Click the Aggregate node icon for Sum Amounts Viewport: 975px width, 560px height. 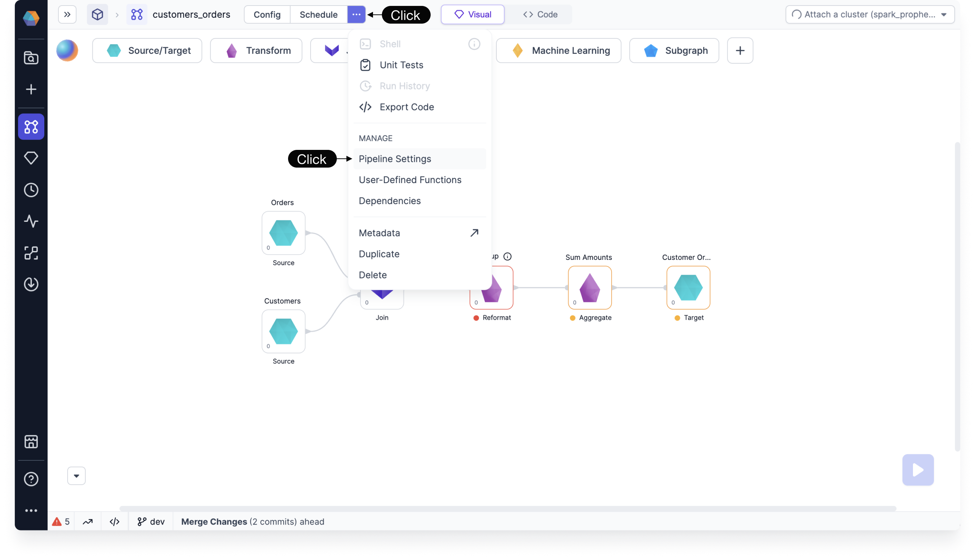coord(589,287)
